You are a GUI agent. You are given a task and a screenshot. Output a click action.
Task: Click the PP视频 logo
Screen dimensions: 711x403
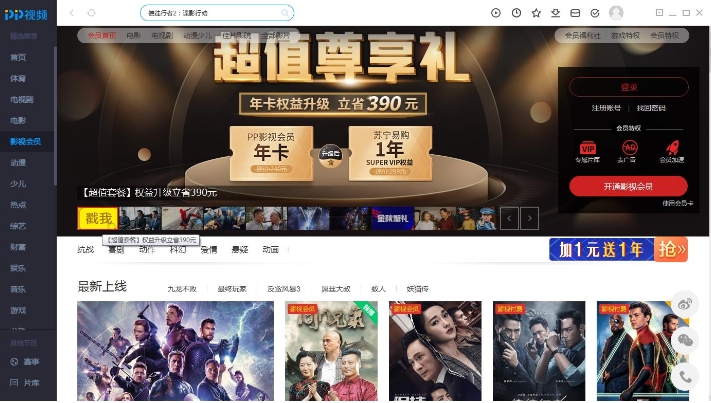click(26, 15)
